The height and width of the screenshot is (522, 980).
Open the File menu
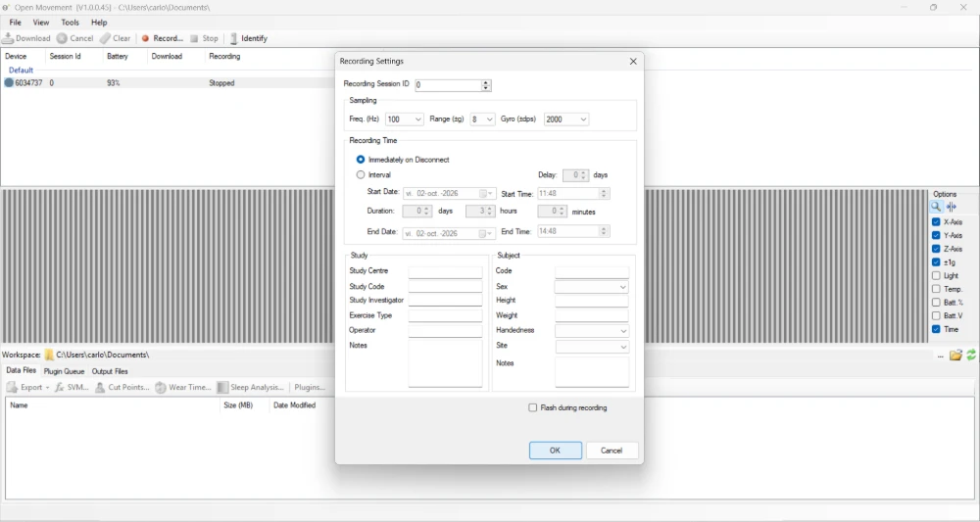click(15, 23)
